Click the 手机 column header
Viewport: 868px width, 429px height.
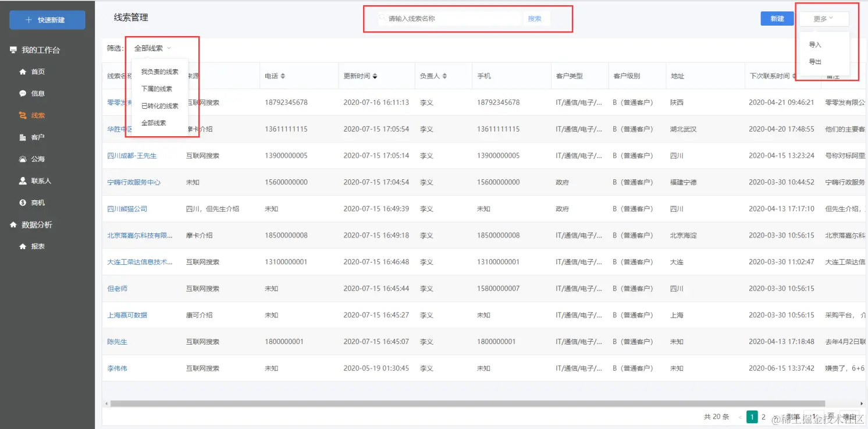coord(484,76)
